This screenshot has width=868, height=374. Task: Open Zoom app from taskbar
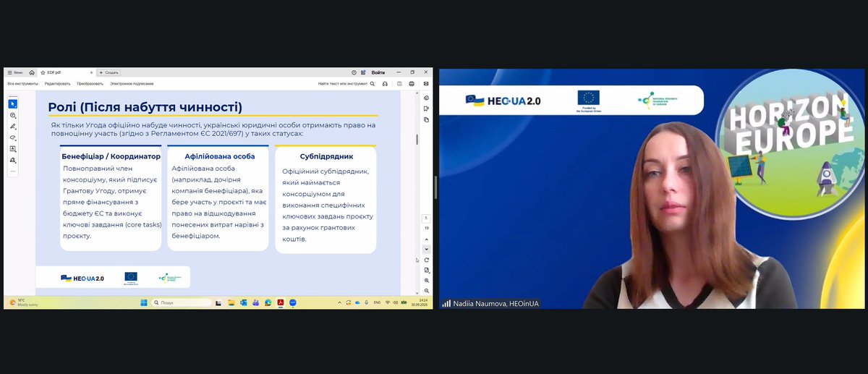point(293,302)
